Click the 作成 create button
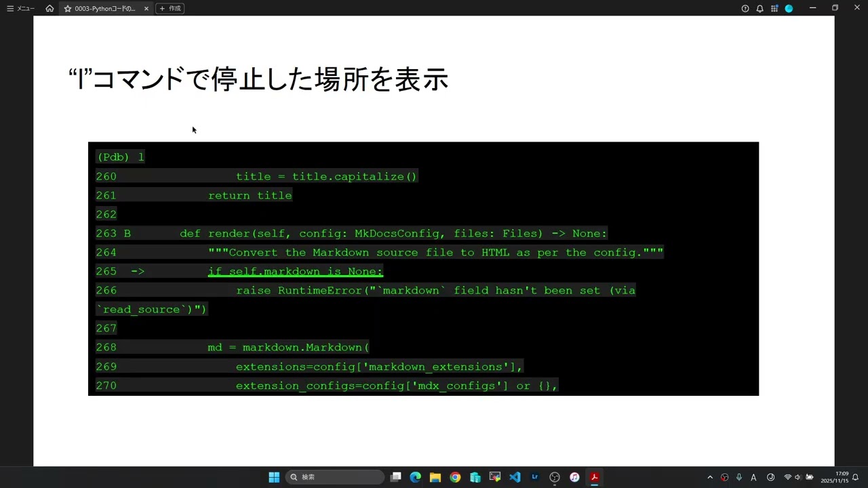Viewport: 868px width, 488px height. [x=170, y=8]
